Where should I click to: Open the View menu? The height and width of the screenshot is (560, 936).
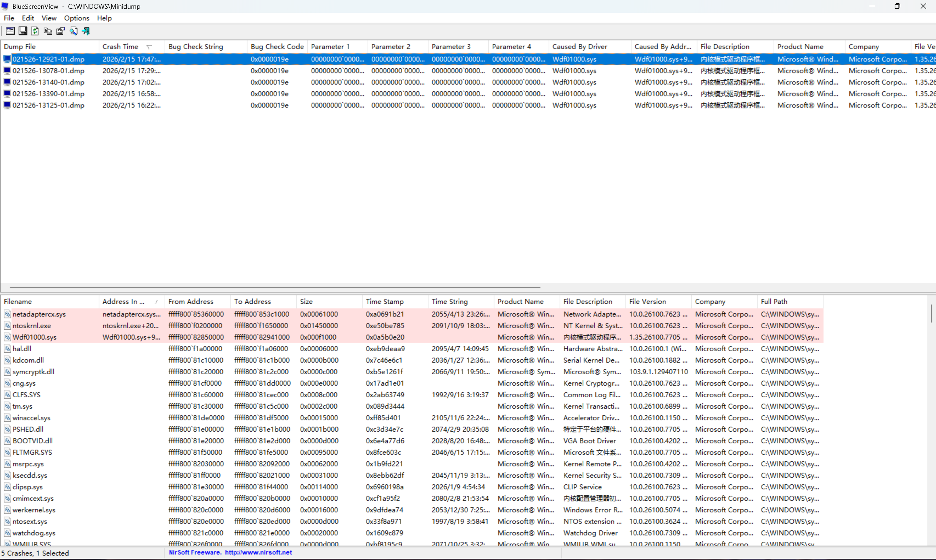[49, 18]
